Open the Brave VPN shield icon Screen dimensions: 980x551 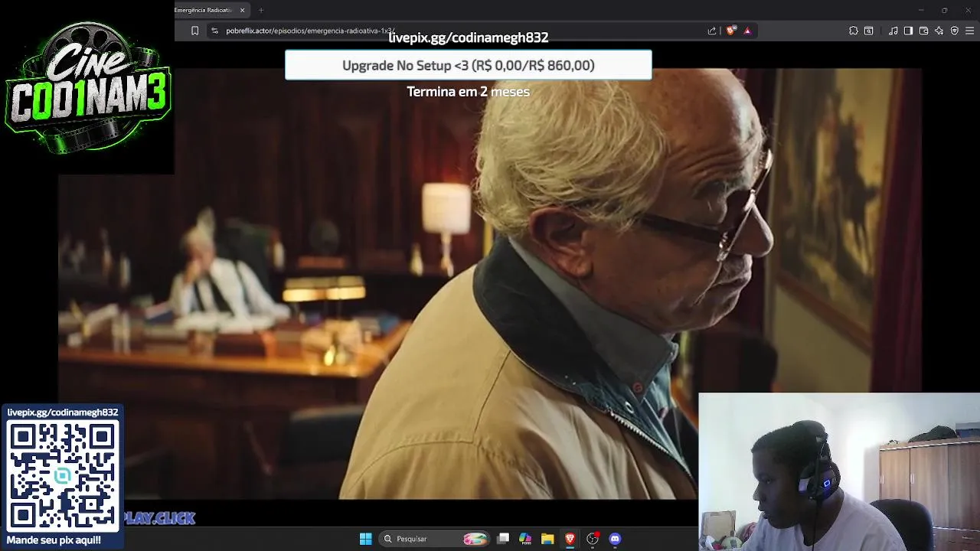click(x=955, y=31)
